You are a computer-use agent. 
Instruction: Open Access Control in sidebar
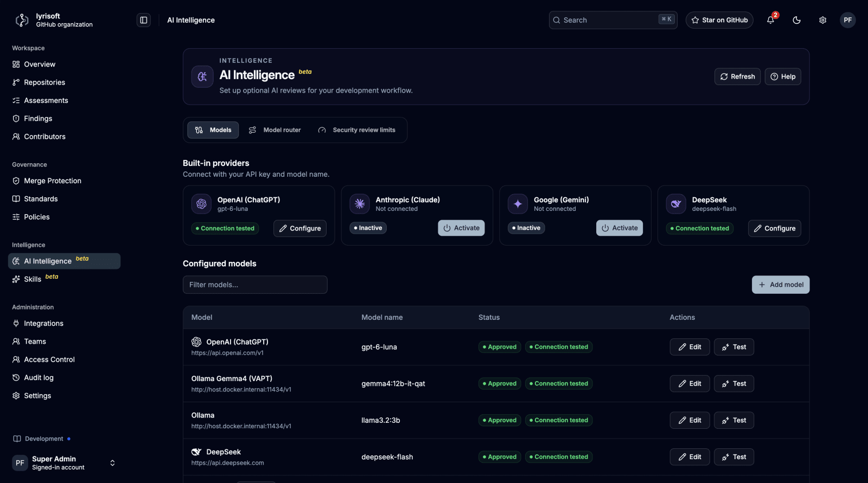click(x=64, y=359)
